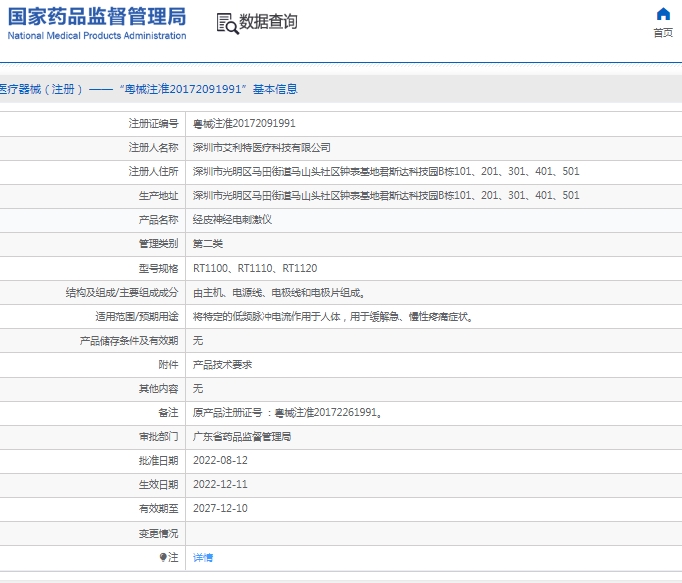Click the 有效期至 row label
The width and height of the screenshot is (682, 583).
tap(159, 508)
